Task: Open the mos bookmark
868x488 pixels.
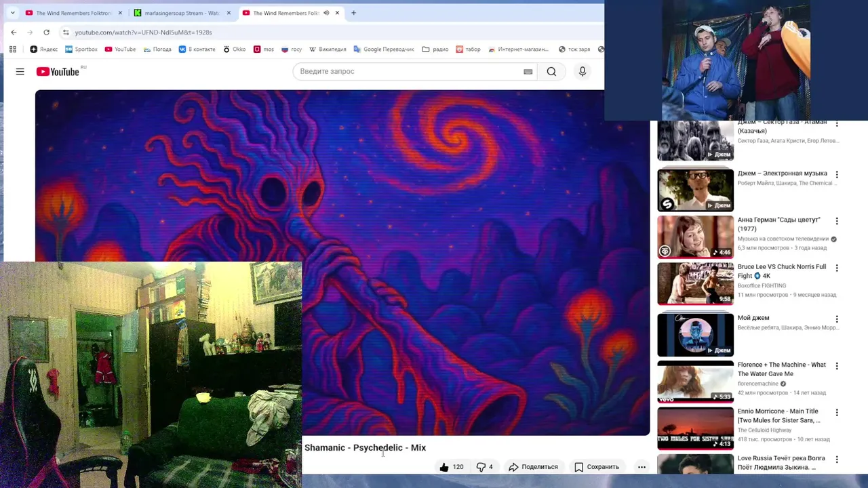Action: pyautogui.click(x=264, y=49)
